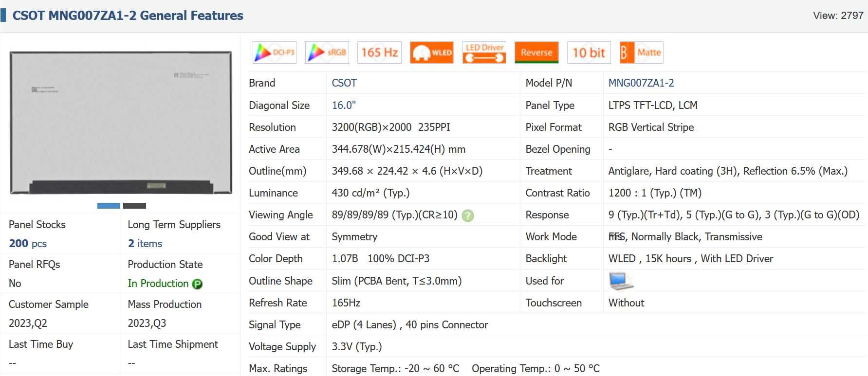
Task: Click the laptop icon beside Used for
Action: click(621, 281)
